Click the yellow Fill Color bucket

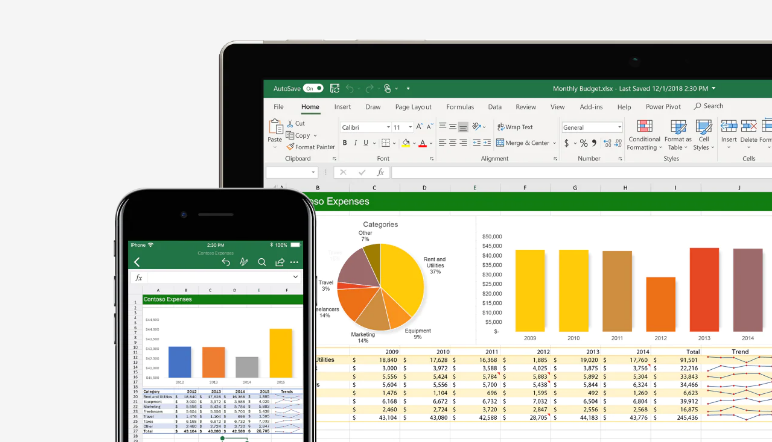pyautogui.click(x=406, y=143)
